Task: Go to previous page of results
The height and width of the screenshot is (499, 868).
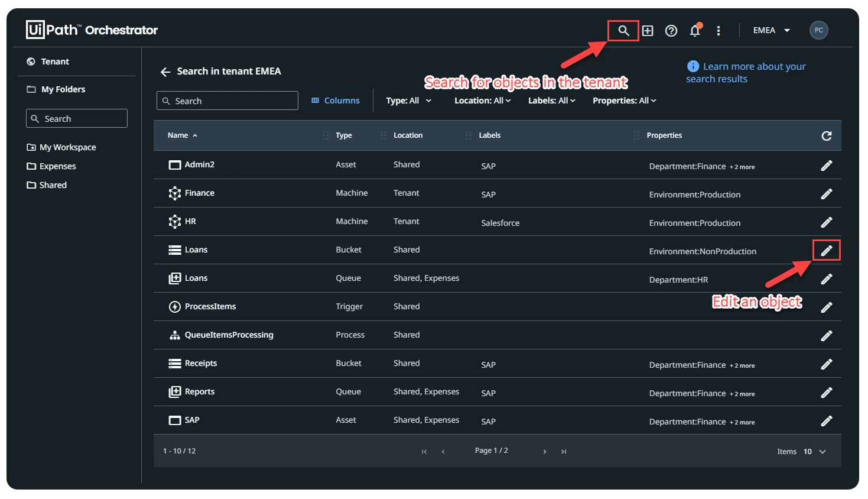Action: (x=443, y=452)
